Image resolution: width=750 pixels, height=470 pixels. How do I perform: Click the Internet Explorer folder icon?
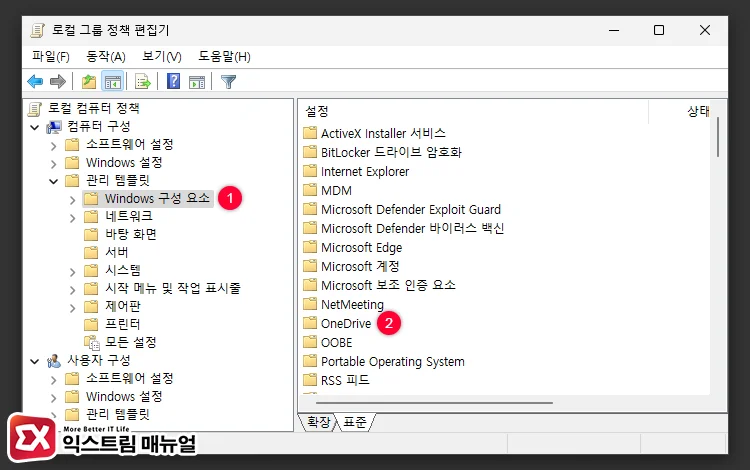tap(310, 171)
